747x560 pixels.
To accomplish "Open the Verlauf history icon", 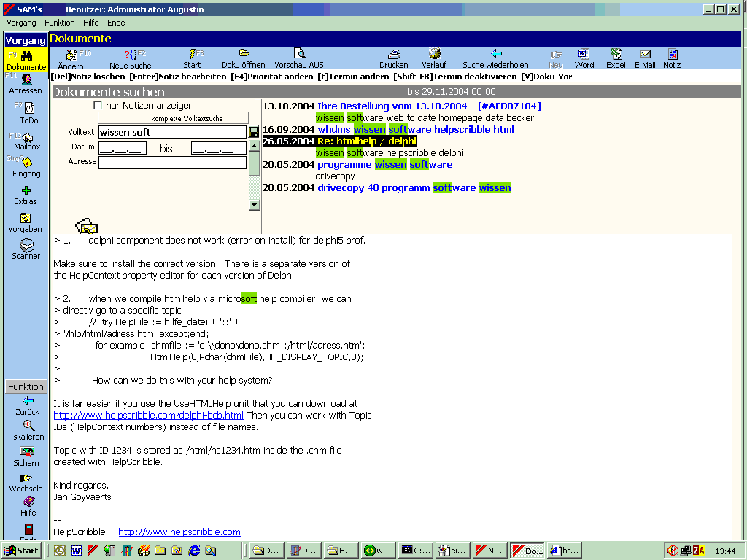I will (x=434, y=59).
